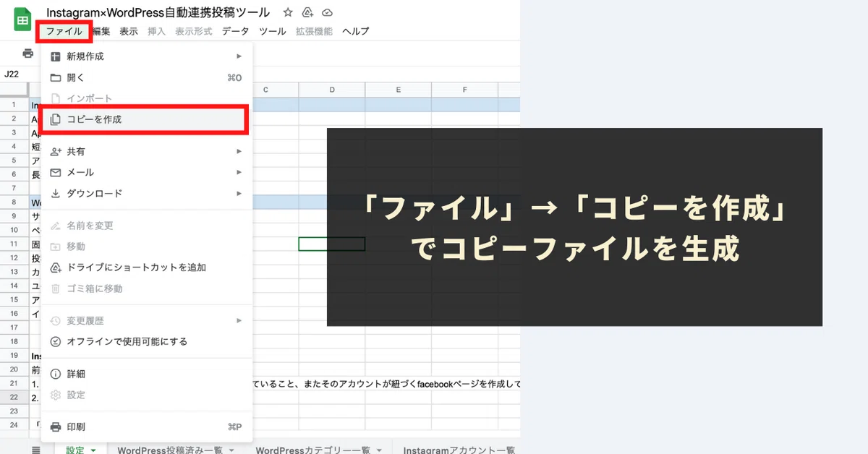Click the share person icon beside 共有
This screenshot has width=868, height=454.
tap(56, 152)
